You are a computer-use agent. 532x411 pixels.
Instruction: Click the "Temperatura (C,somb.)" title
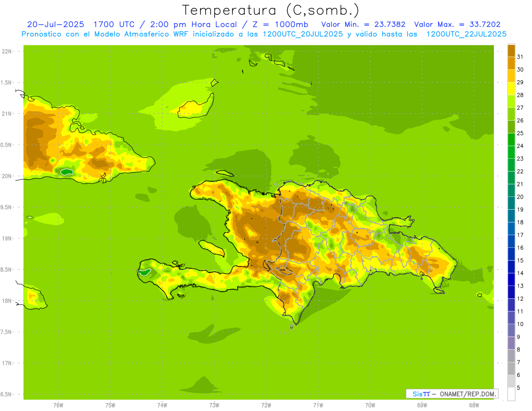click(270, 10)
